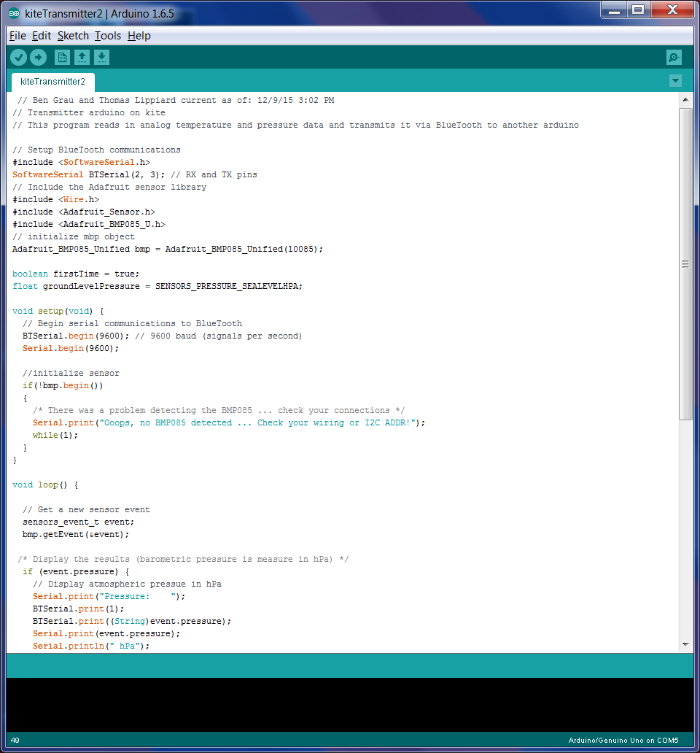This screenshot has width=700, height=753.
Task: Click the 'void loop() {' line
Action: (x=45, y=485)
